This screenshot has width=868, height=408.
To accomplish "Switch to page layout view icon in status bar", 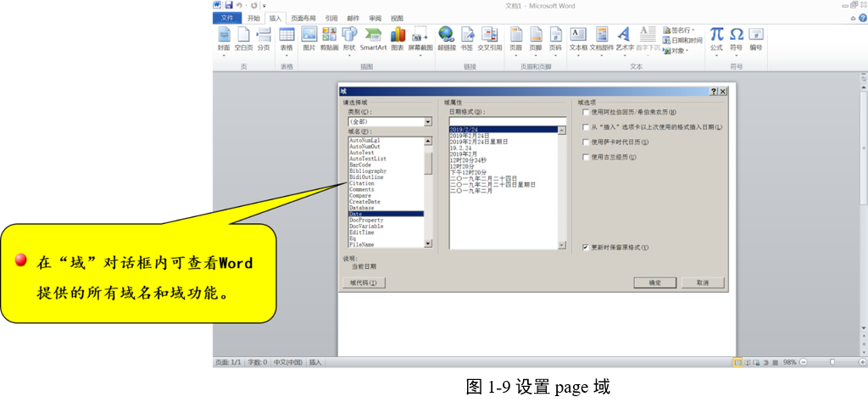I will pyautogui.click(x=737, y=362).
